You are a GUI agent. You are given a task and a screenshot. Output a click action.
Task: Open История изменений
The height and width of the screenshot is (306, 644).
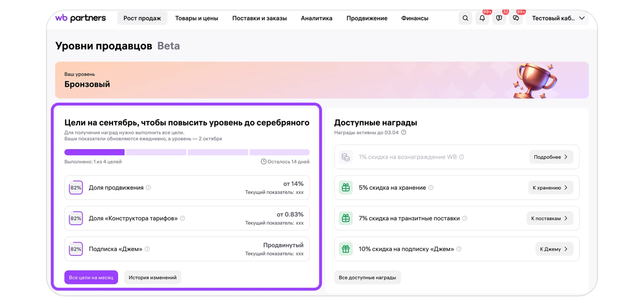click(152, 277)
